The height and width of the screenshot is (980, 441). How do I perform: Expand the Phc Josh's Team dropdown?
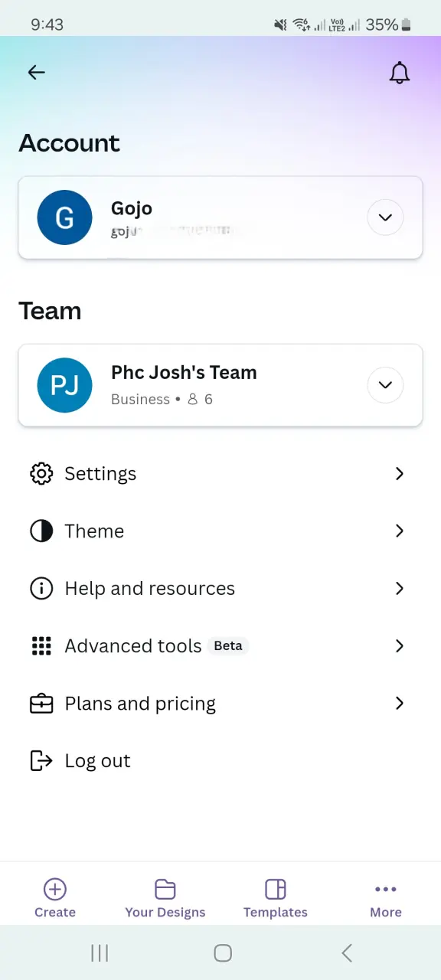click(385, 384)
